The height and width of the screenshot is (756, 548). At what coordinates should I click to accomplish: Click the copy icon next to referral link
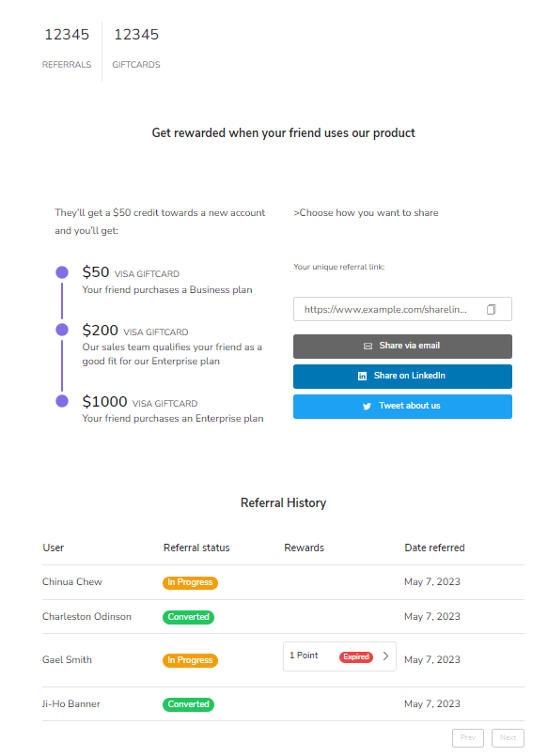click(x=493, y=308)
